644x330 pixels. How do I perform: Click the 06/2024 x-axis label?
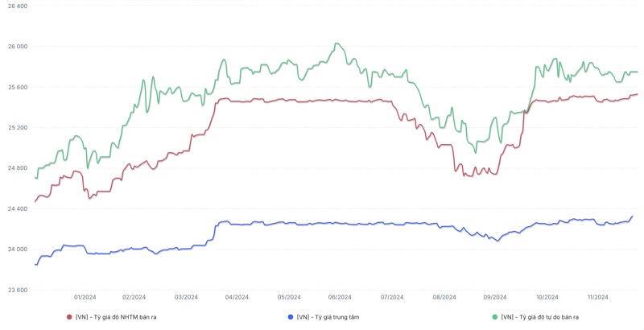[340, 297]
